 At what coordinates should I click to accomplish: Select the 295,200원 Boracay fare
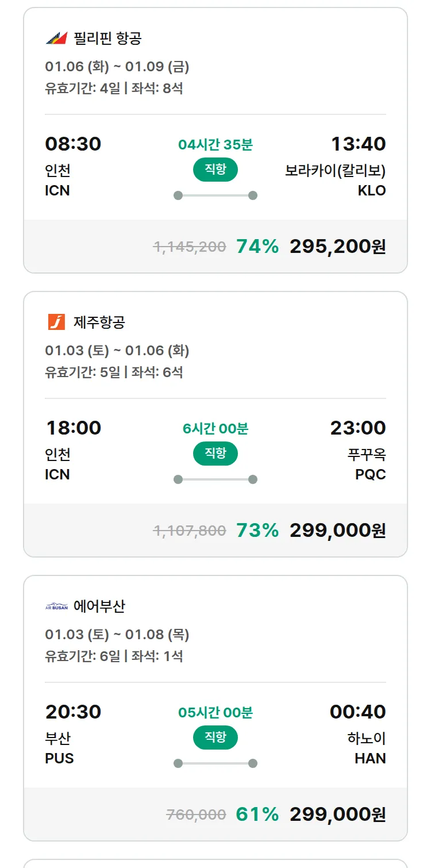point(337,247)
